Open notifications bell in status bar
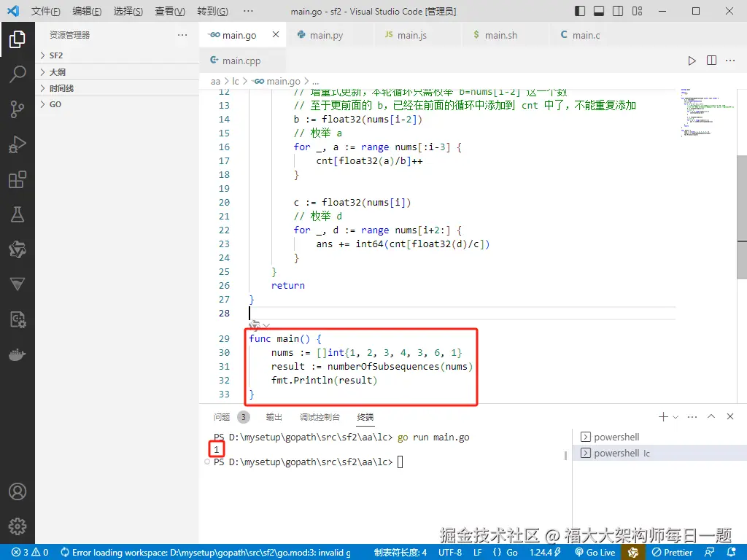The width and height of the screenshot is (747, 560). pos(732,553)
